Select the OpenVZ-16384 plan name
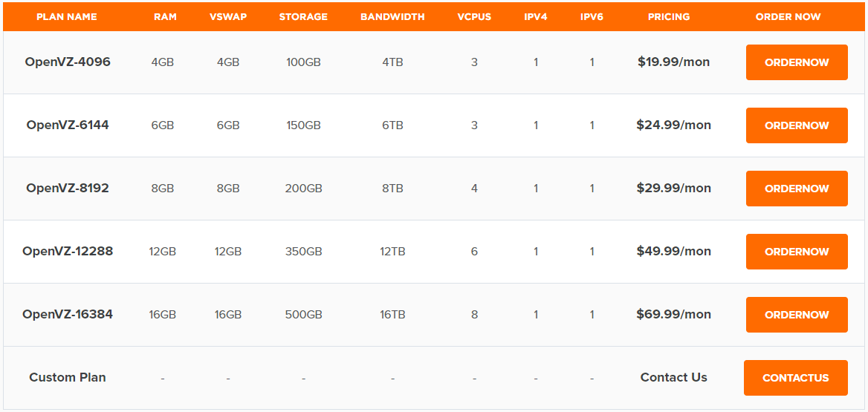The height and width of the screenshot is (412, 868). pos(68,314)
